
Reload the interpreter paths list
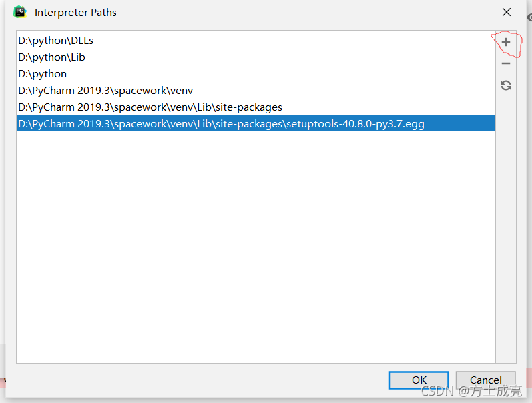click(x=506, y=85)
